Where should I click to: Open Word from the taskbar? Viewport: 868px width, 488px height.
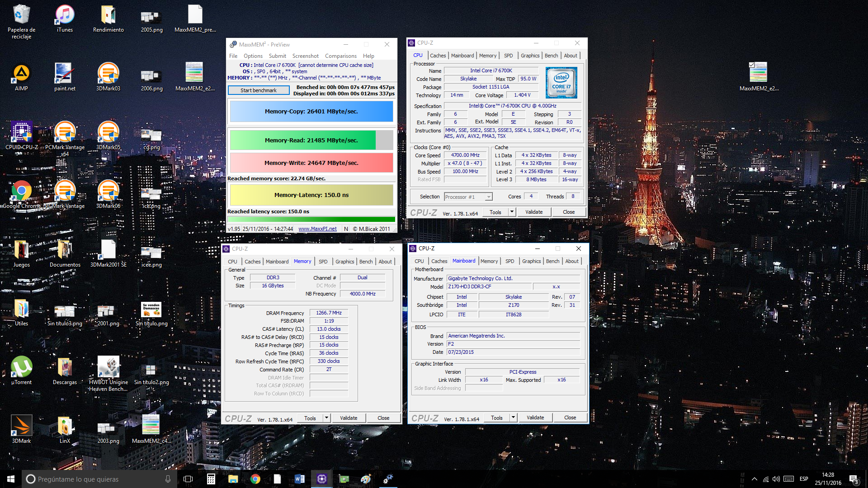299,479
